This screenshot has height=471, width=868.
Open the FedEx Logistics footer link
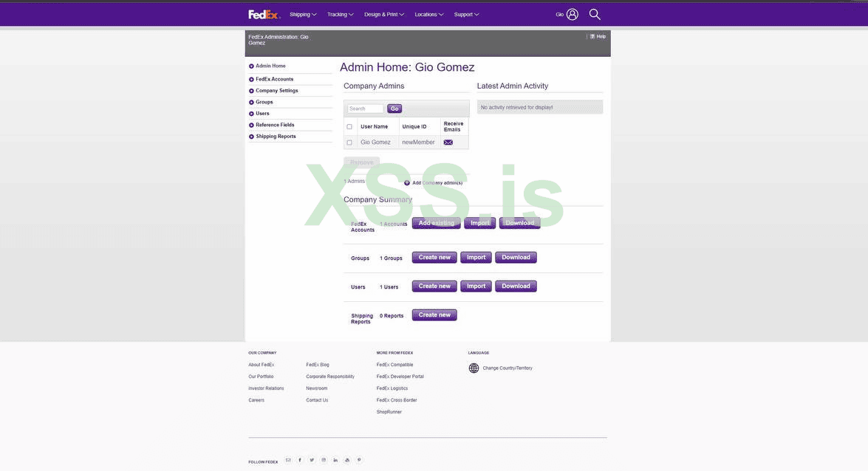pyautogui.click(x=392, y=388)
